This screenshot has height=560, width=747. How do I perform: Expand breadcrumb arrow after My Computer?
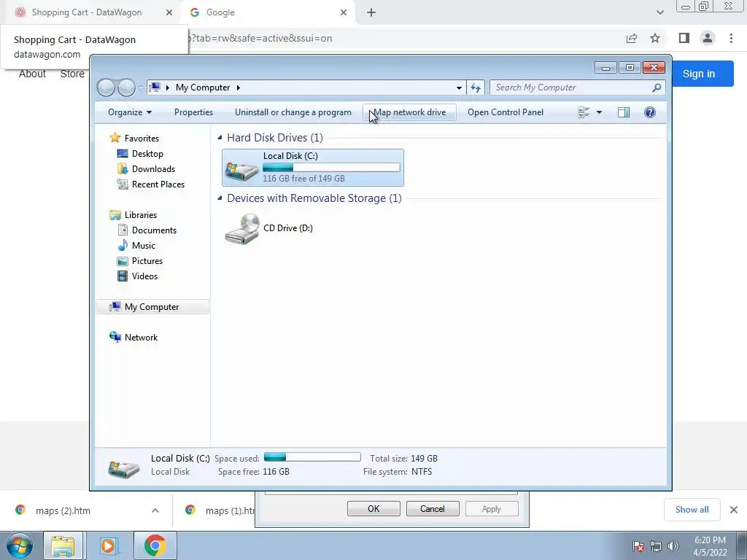coord(239,87)
